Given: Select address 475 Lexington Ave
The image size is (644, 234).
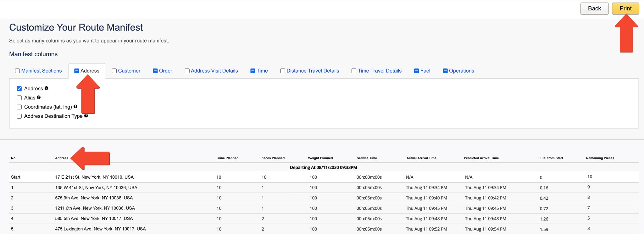Looking at the screenshot, I should tap(100, 229).
